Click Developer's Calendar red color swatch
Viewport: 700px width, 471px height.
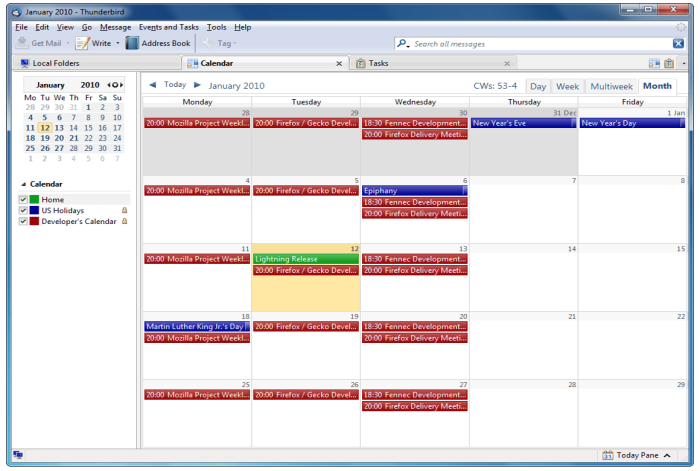tap(34, 221)
